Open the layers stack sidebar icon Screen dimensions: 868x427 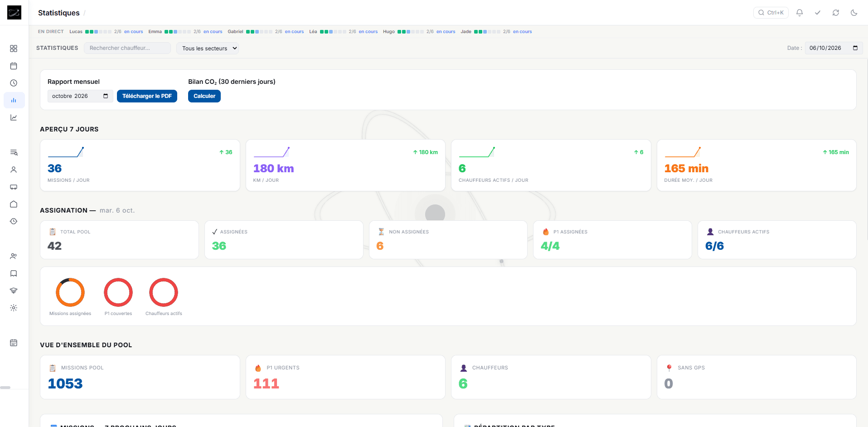pyautogui.click(x=14, y=291)
